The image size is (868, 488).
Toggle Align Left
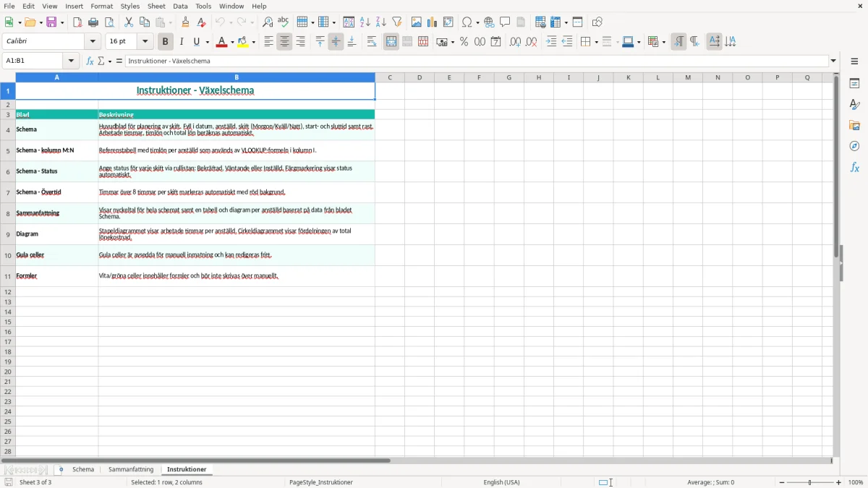click(x=268, y=42)
